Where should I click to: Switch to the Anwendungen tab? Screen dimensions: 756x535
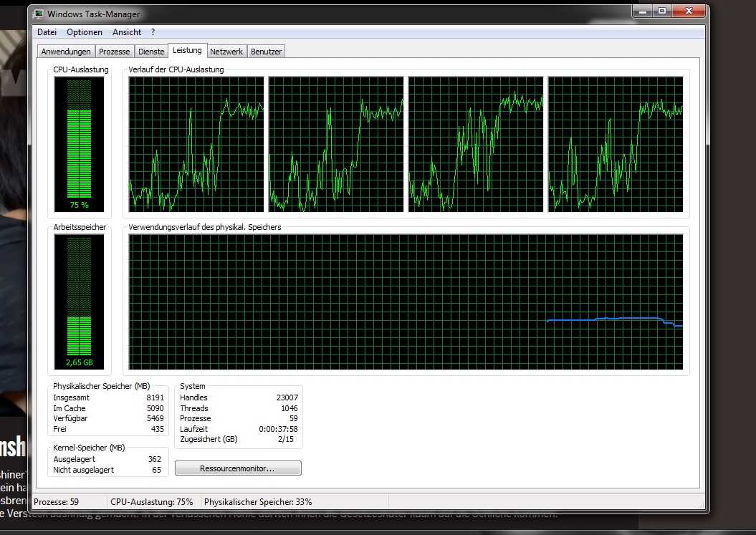tap(66, 52)
